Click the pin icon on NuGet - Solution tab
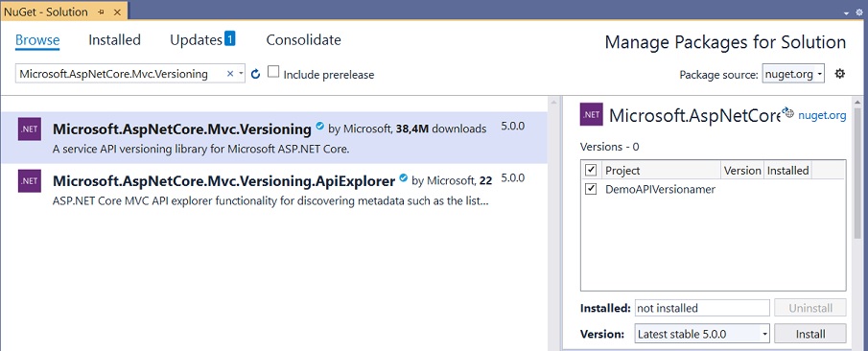 point(101,12)
